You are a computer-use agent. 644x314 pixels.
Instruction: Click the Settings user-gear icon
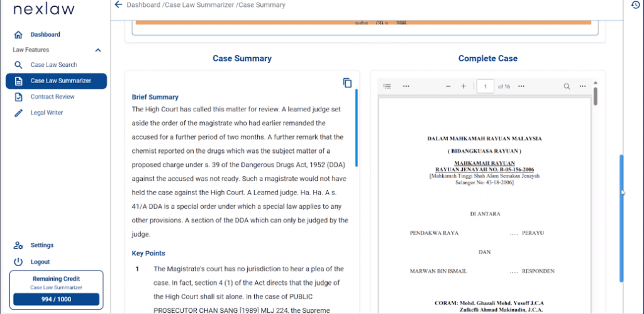(18, 245)
